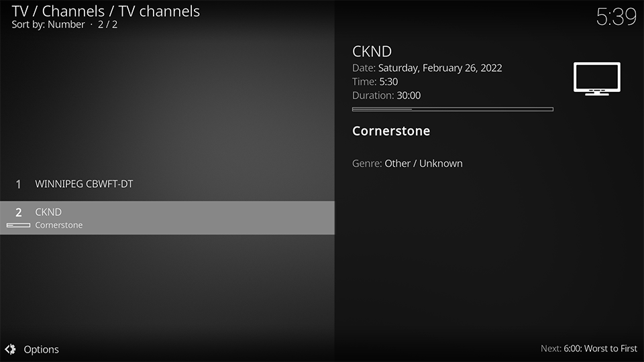644x362 pixels.
Task: Click the Cornerstone subtitle under CKND row
Action: 59,225
